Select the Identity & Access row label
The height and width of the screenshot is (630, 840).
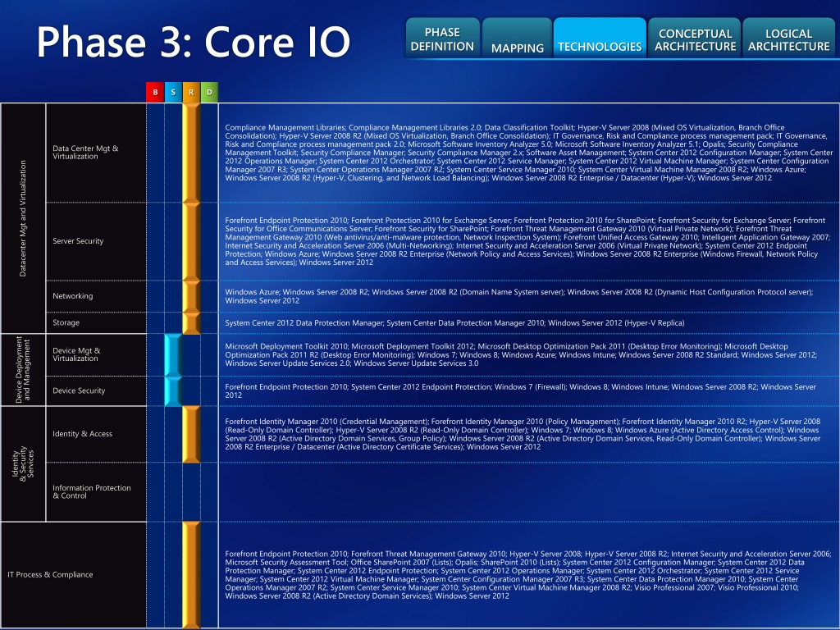[83, 434]
